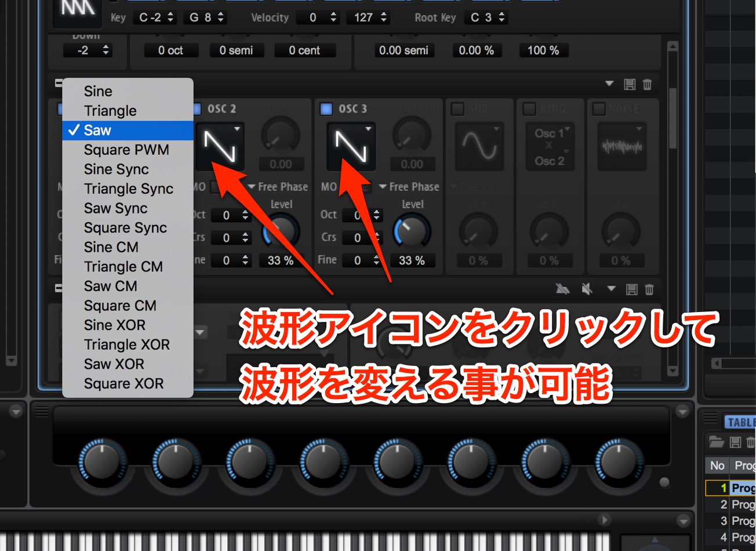This screenshot has width=756, height=551.
Task: Open the OSC 3 waveform selector icon
Action: [351, 146]
